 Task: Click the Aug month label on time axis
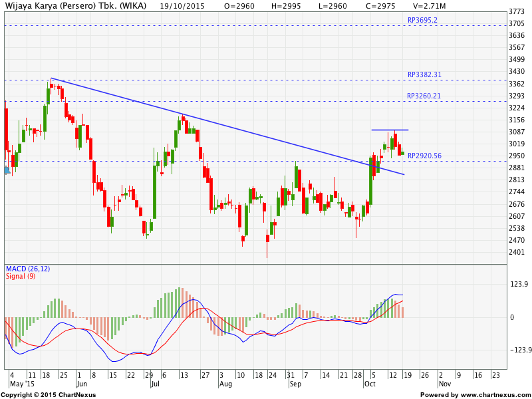point(225,384)
